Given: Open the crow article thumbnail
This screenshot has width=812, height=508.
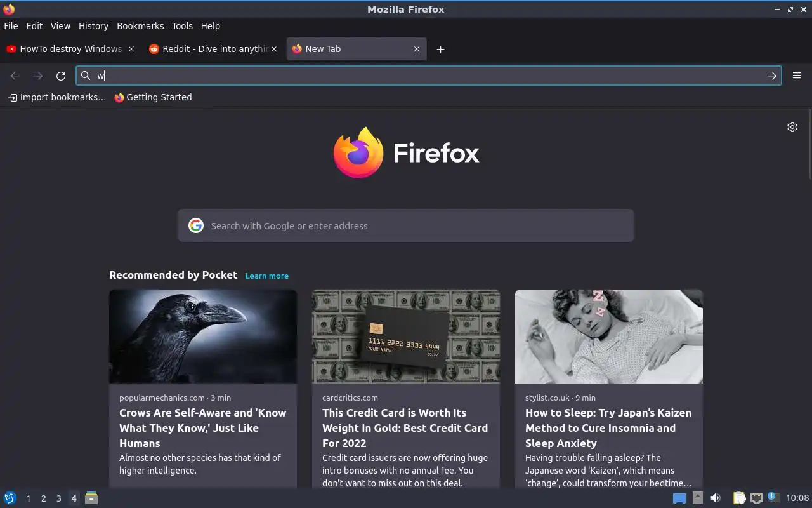Looking at the screenshot, I should (203, 337).
